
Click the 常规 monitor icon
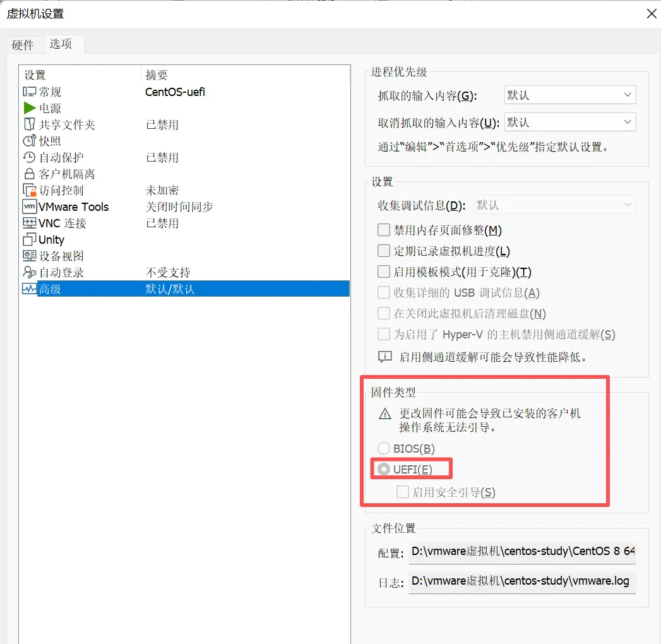pyautogui.click(x=29, y=92)
